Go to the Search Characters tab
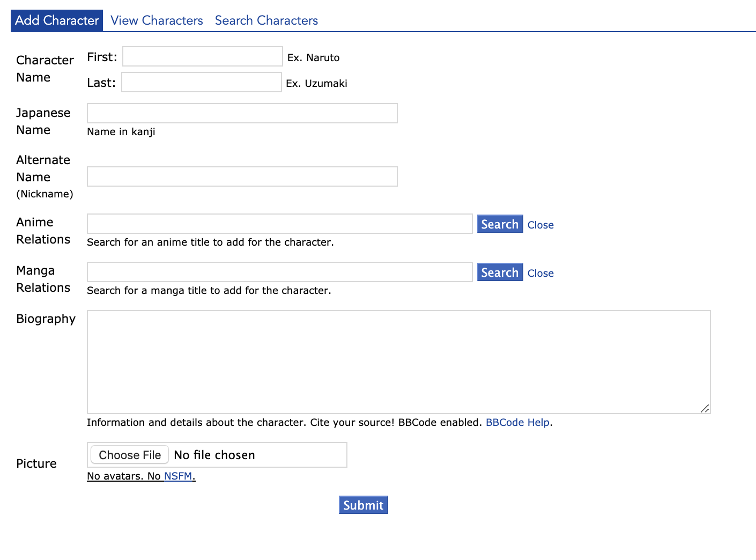Image resolution: width=756 pixels, height=560 pixels. [266, 20]
